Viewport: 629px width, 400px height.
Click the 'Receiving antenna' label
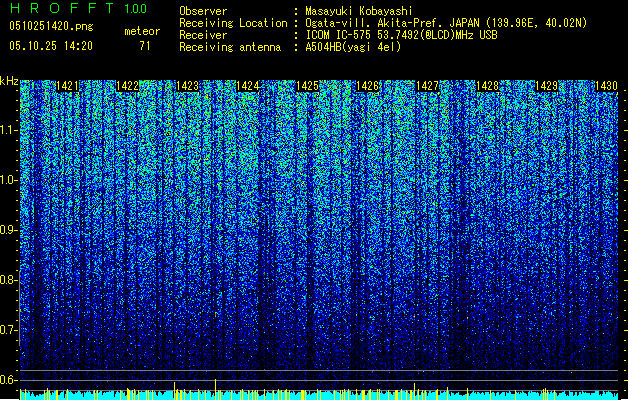[x=230, y=47]
